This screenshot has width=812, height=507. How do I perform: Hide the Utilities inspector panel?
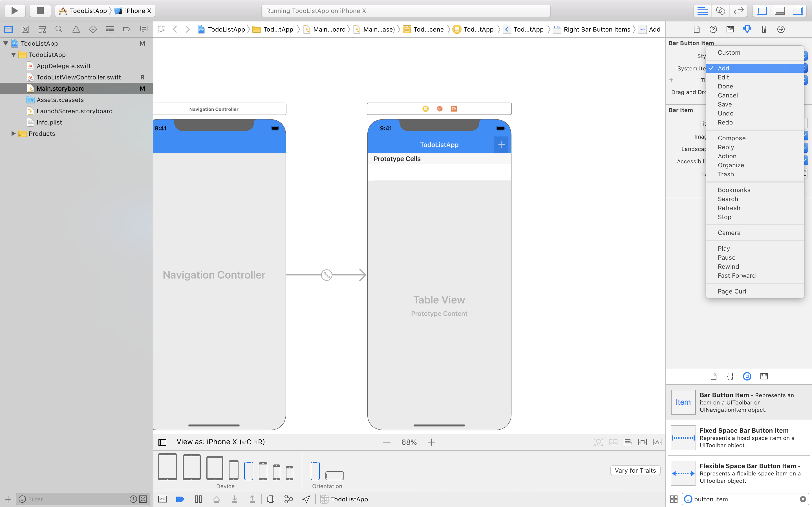(798, 10)
